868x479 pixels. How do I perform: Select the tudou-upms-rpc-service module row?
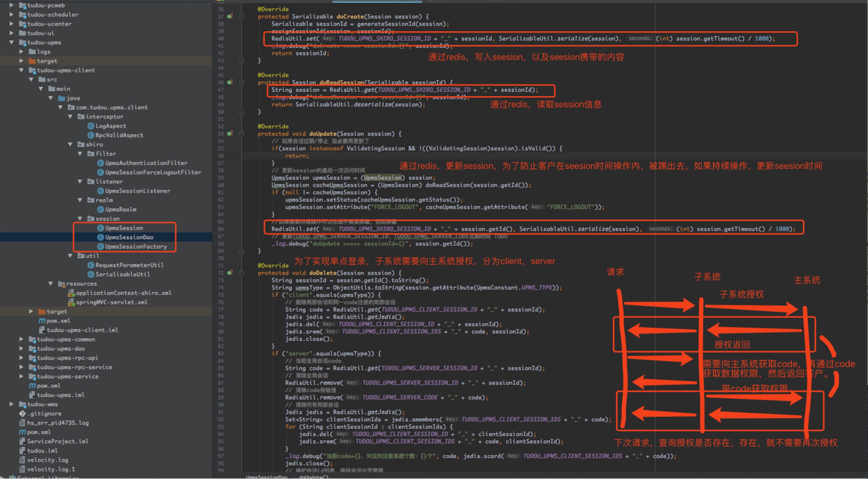click(x=106, y=367)
